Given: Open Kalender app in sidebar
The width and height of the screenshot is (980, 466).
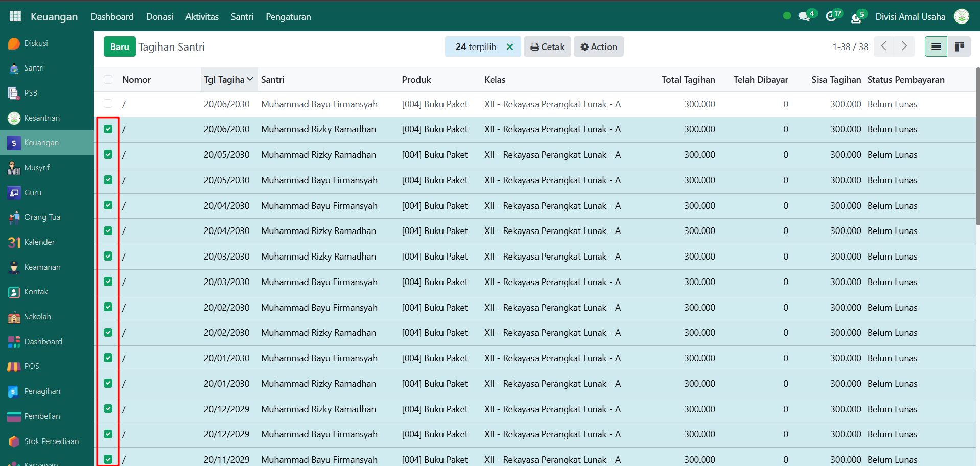Looking at the screenshot, I should click(39, 242).
